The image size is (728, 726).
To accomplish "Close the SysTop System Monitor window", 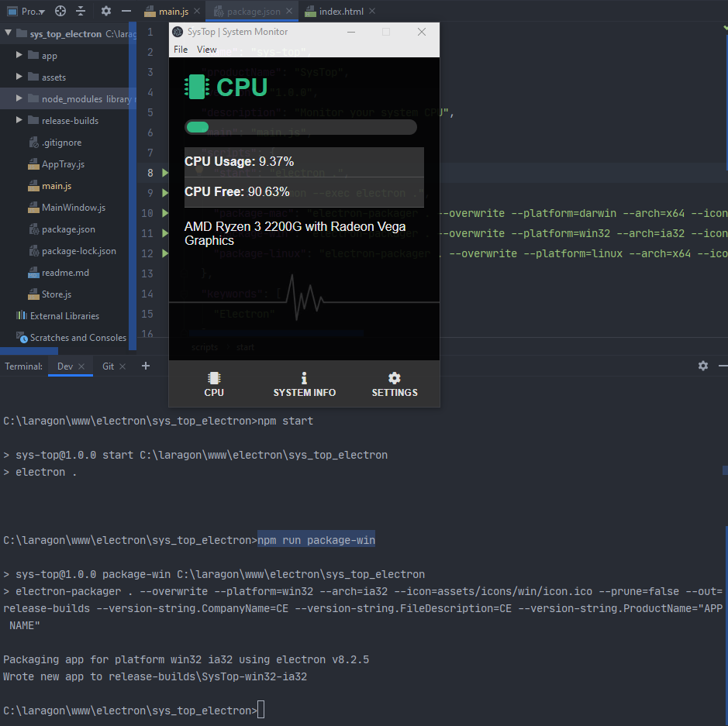I will [x=422, y=32].
